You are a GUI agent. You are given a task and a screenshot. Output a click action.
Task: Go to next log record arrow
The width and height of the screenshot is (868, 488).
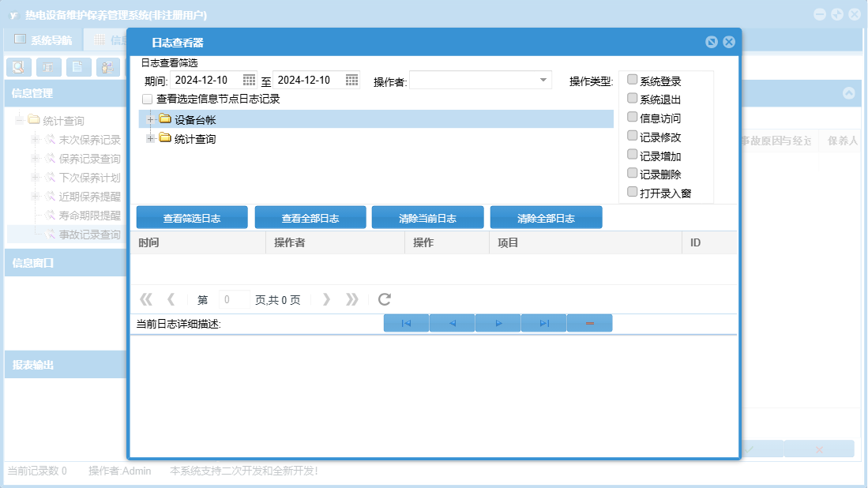tap(498, 323)
